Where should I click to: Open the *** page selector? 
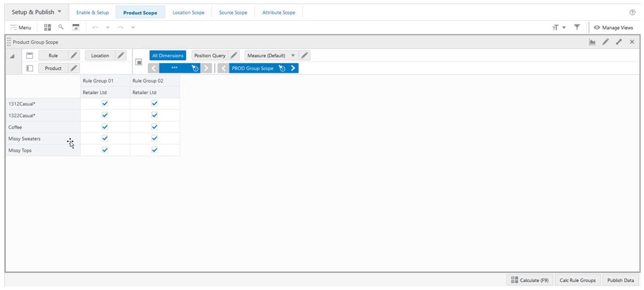click(174, 68)
